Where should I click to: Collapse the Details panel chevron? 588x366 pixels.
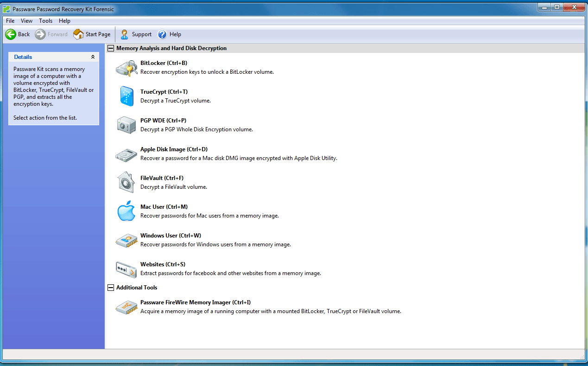[x=93, y=57]
